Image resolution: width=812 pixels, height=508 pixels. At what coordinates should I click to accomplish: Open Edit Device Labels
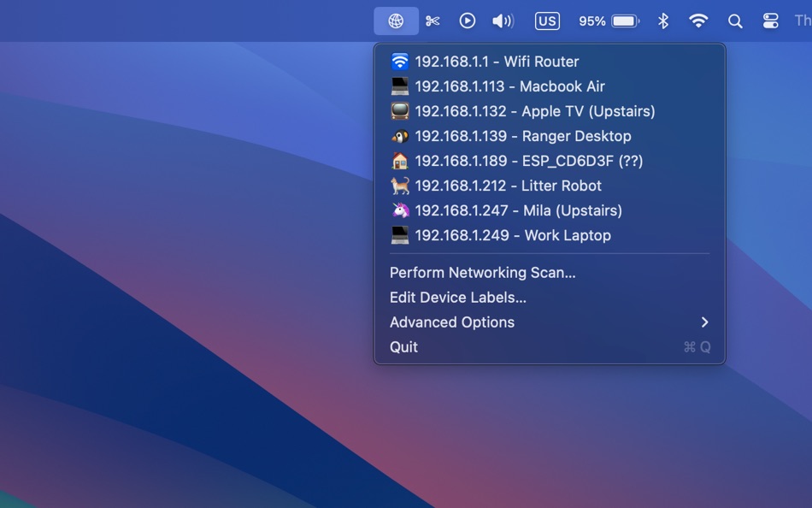(458, 298)
